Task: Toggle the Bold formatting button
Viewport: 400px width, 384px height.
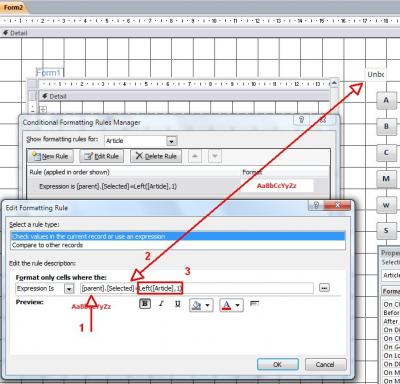Action: click(x=145, y=304)
